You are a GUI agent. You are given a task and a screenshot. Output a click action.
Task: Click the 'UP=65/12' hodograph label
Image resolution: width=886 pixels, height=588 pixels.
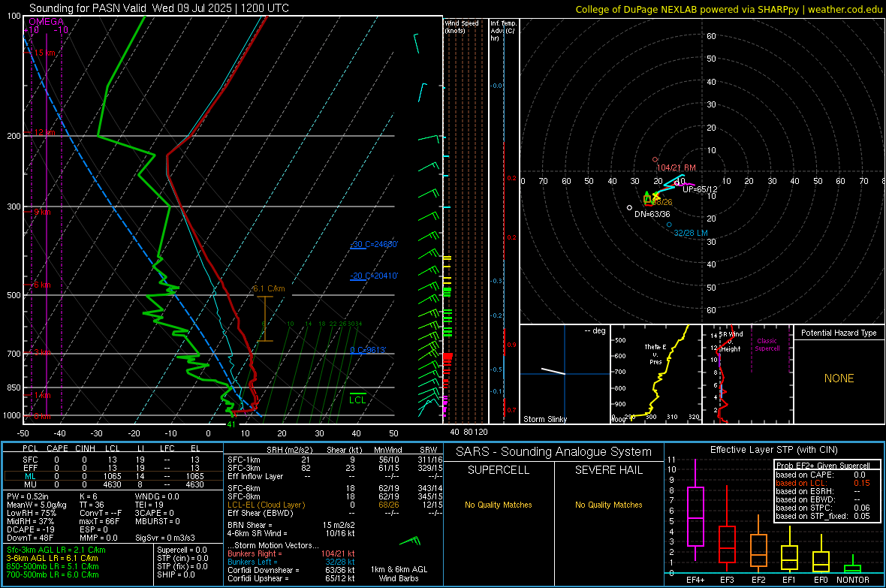(700, 189)
